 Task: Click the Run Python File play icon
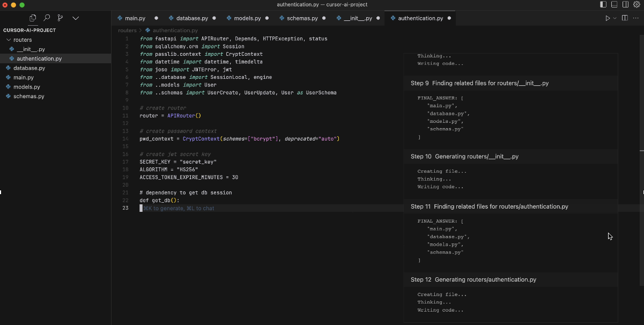[x=608, y=18]
